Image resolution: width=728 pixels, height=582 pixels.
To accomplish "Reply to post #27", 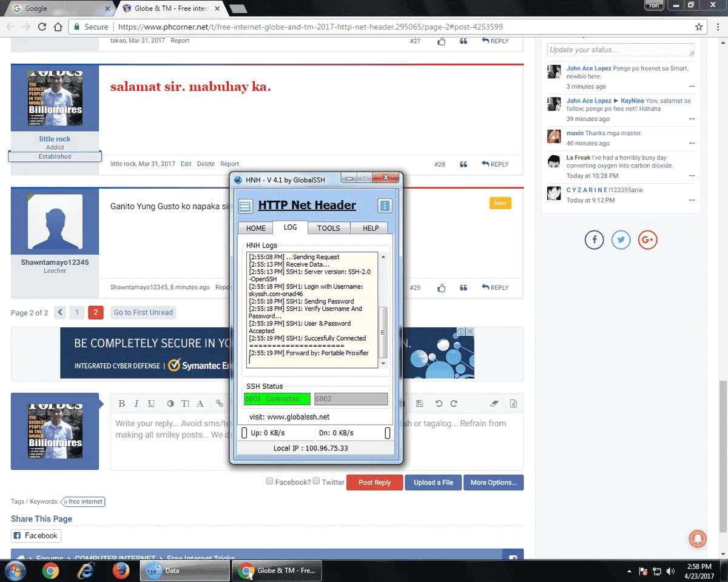I will [x=495, y=41].
